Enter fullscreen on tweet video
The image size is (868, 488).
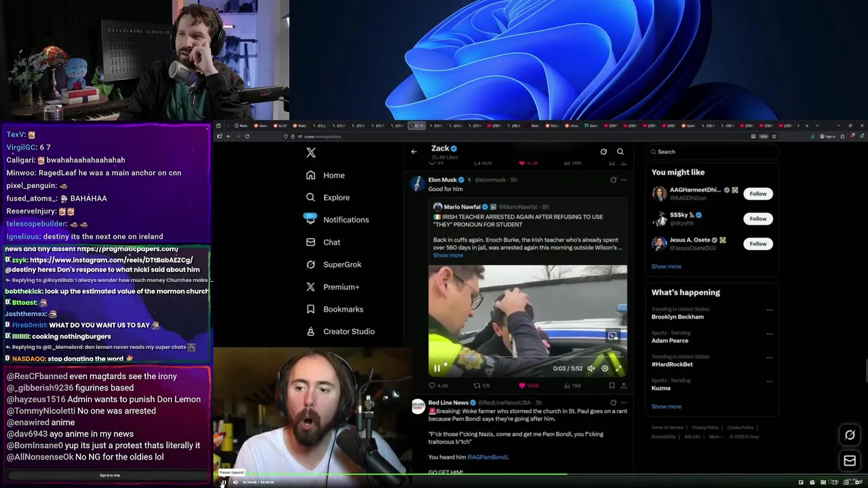coord(618,369)
